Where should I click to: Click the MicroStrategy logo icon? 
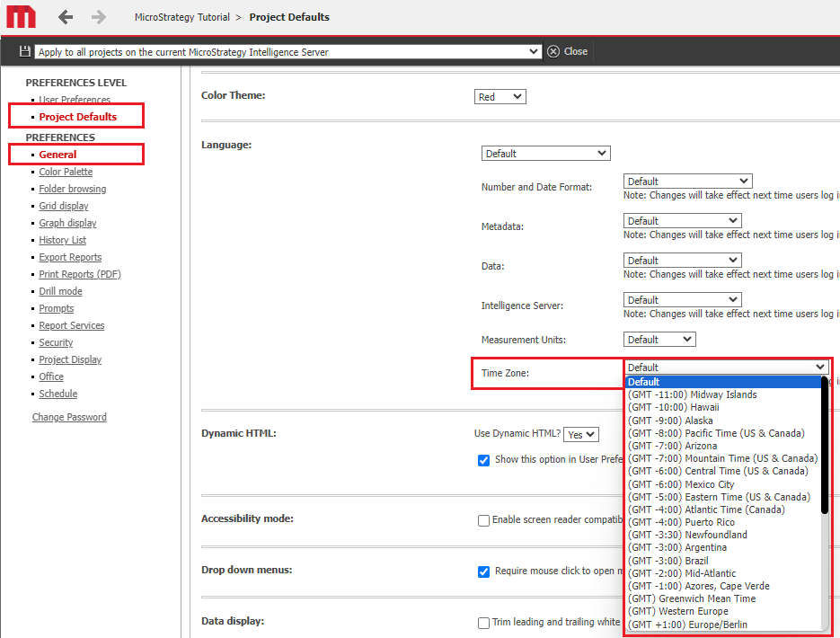(21, 16)
